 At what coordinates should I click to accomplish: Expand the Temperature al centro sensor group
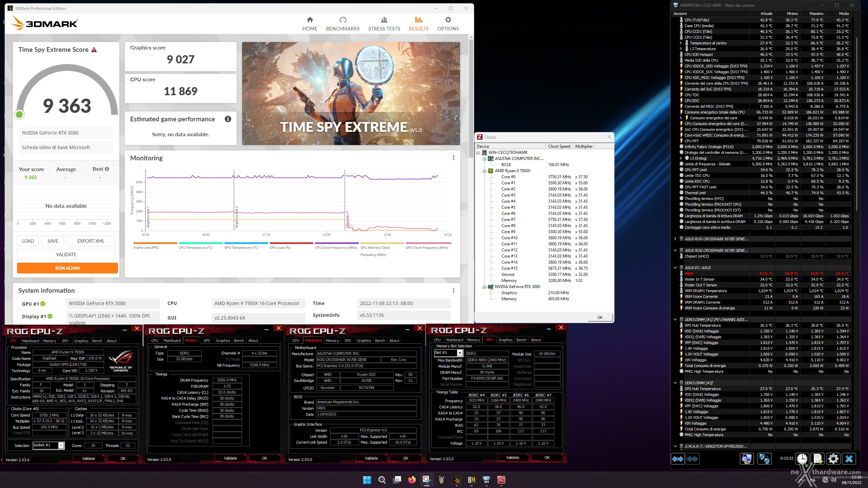680,43
